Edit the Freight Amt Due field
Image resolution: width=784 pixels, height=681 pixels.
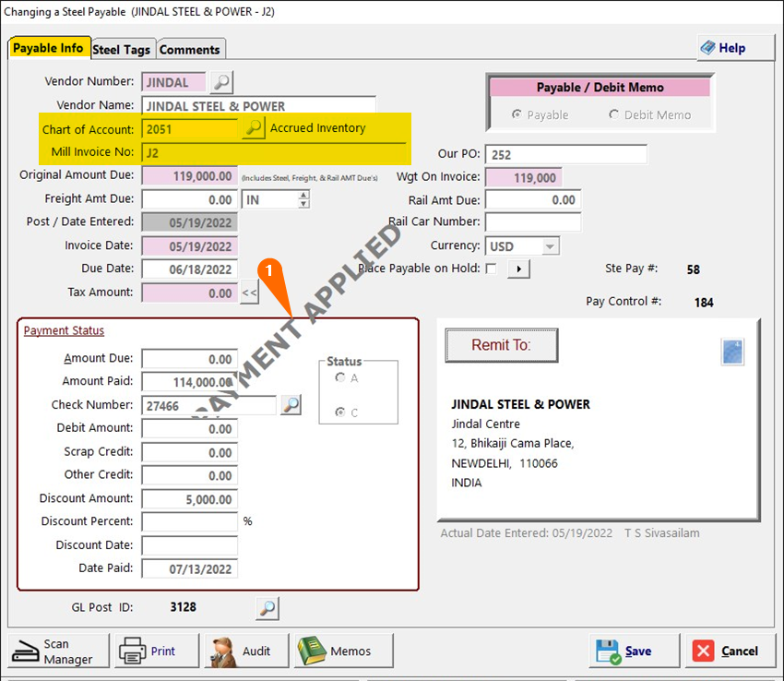[x=190, y=199]
